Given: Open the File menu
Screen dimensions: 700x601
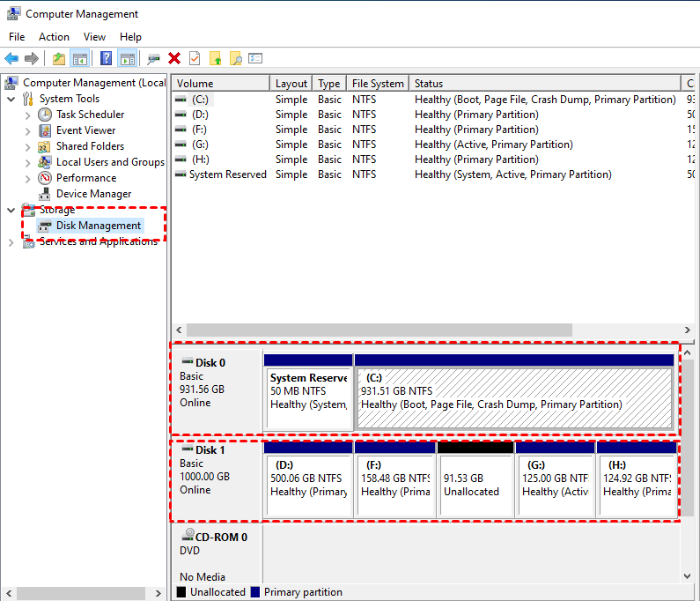Looking at the screenshot, I should [17, 37].
